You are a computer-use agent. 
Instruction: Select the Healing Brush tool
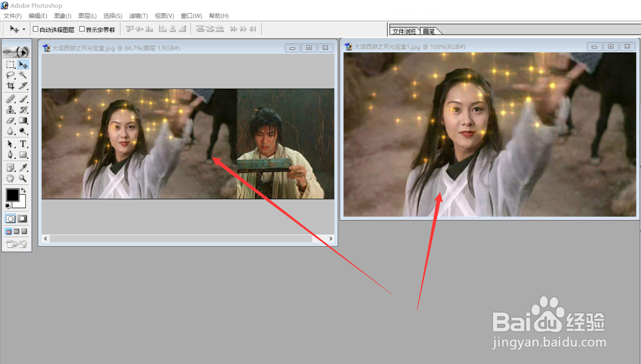(10, 99)
